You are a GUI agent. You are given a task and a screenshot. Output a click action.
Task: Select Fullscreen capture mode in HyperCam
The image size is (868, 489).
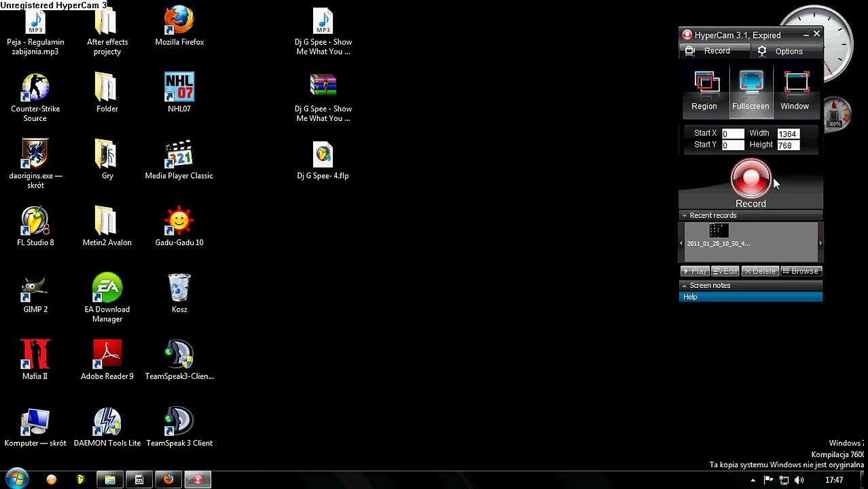tap(751, 91)
